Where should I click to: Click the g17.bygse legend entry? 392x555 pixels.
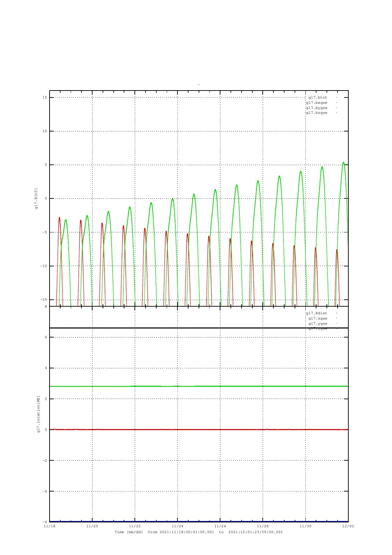tap(316, 108)
